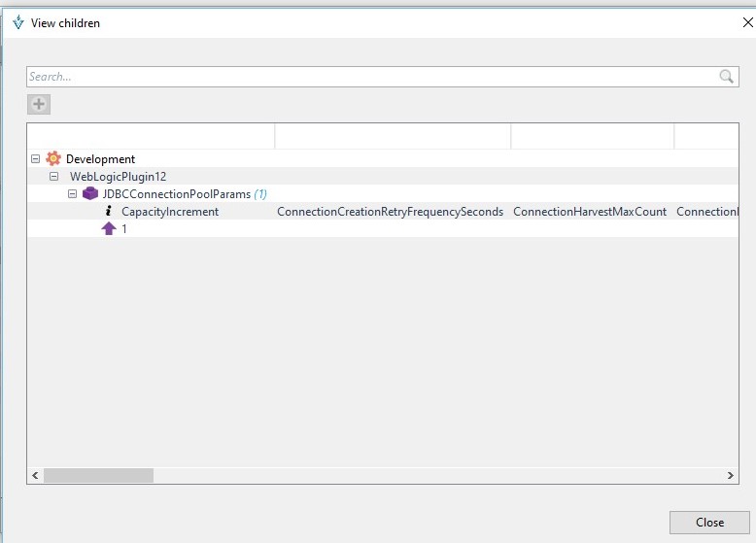The image size is (756, 543).
Task: Click the magnifier search icon
Action: click(726, 77)
